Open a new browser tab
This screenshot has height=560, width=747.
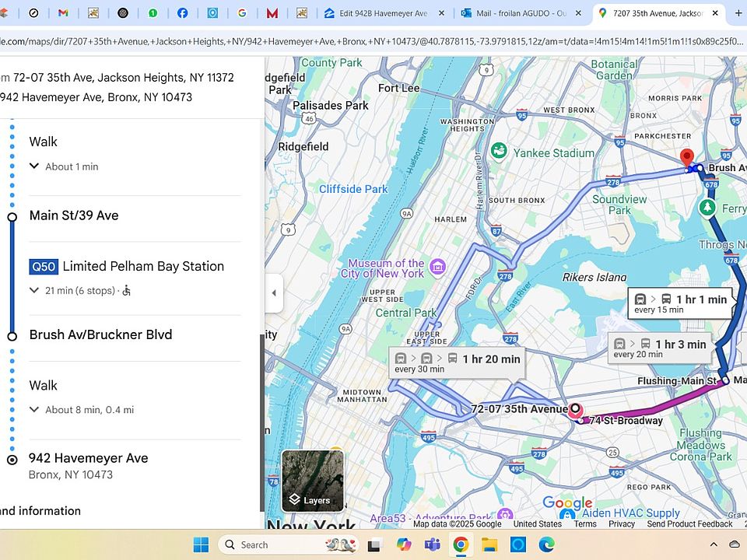(x=738, y=13)
